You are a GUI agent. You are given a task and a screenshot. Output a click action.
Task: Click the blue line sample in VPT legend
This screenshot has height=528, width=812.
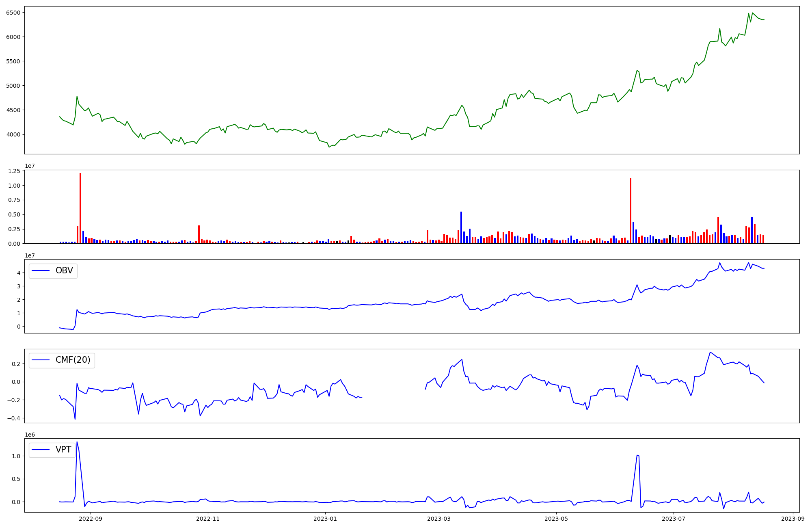(x=41, y=449)
